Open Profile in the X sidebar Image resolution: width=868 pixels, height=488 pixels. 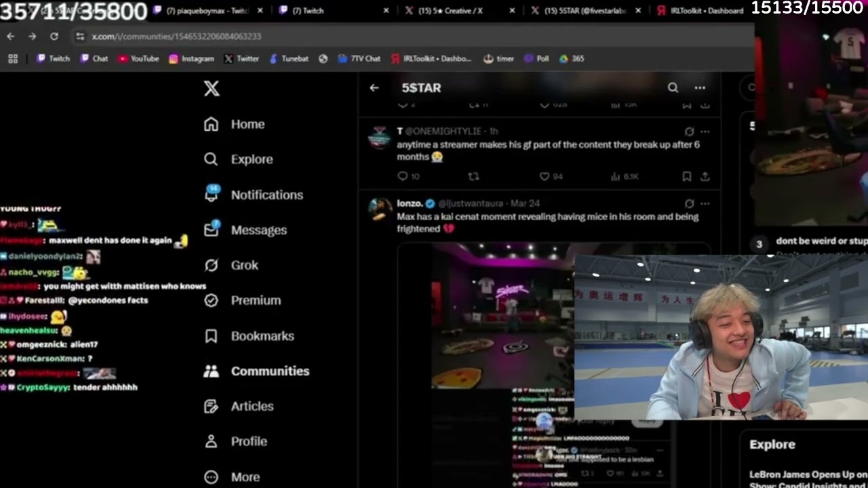[235, 441]
